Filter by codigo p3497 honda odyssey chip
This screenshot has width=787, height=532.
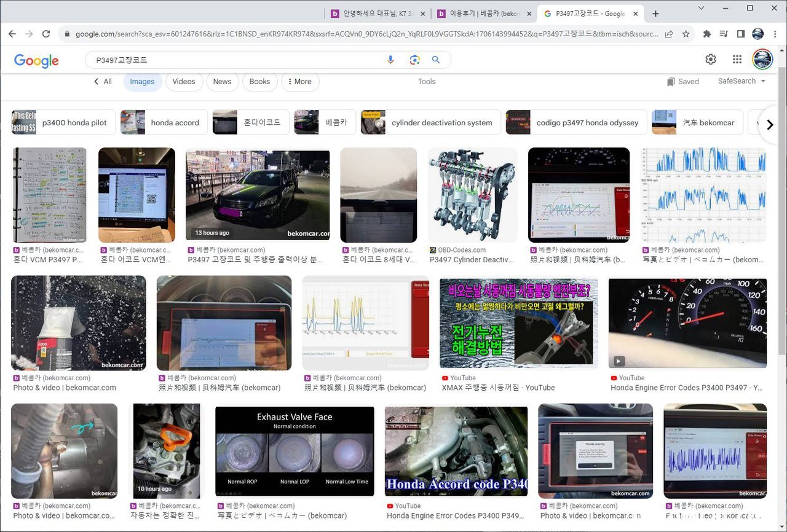pos(576,122)
